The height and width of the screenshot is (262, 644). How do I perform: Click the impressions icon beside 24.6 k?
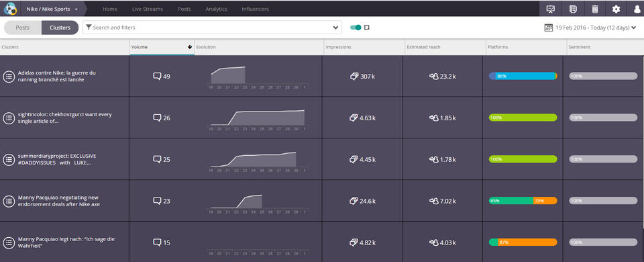point(354,201)
